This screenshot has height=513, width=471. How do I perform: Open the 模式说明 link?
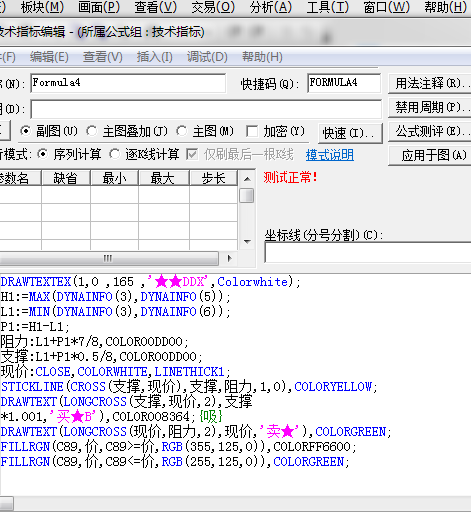pos(330,155)
